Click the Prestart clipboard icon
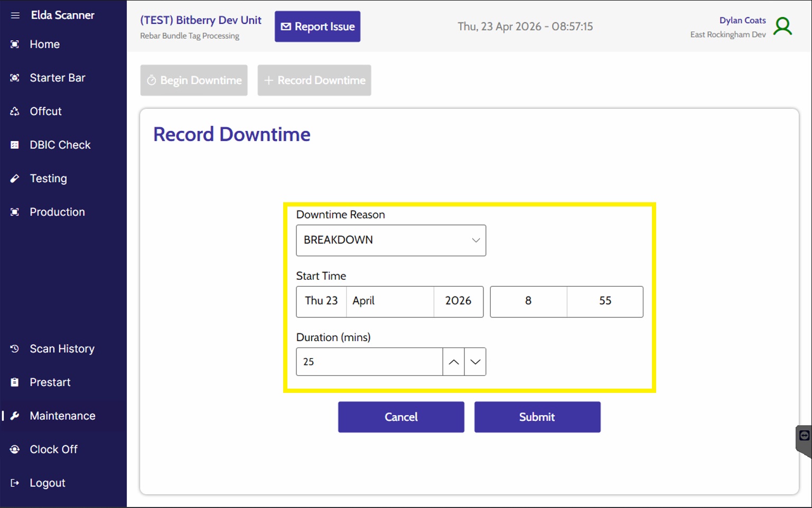Image resolution: width=812 pixels, height=508 pixels. tap(15, 382)
